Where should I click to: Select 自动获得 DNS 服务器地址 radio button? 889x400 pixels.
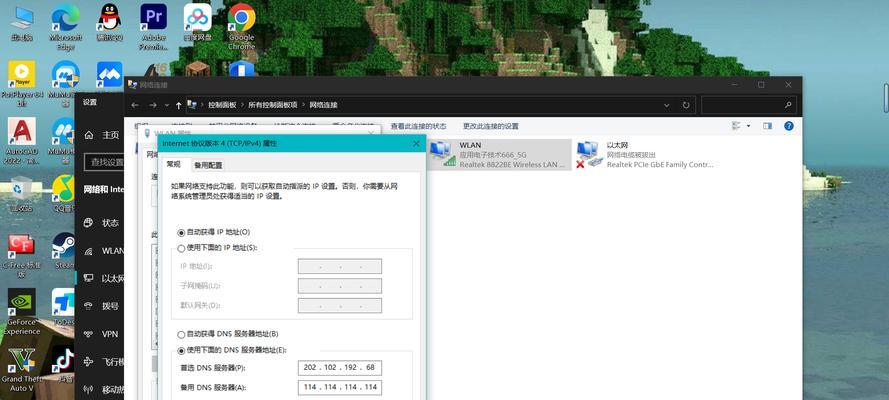(x=181, y=335)
